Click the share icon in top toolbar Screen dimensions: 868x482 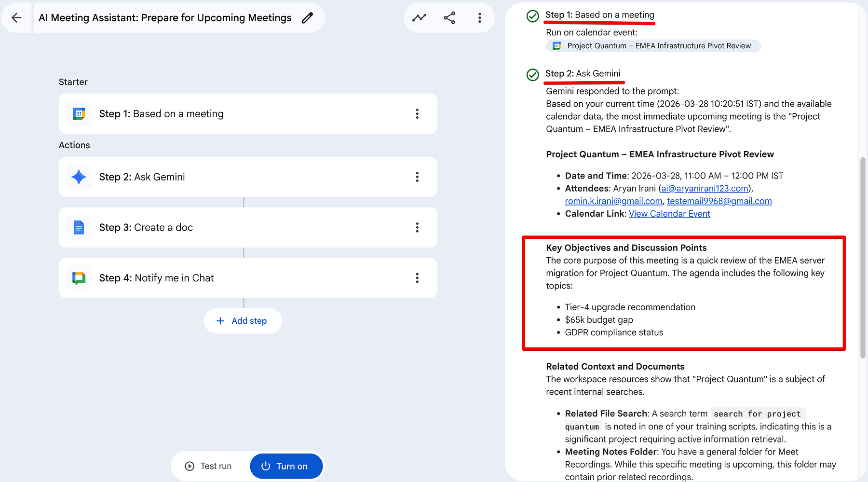click(449, 18)
